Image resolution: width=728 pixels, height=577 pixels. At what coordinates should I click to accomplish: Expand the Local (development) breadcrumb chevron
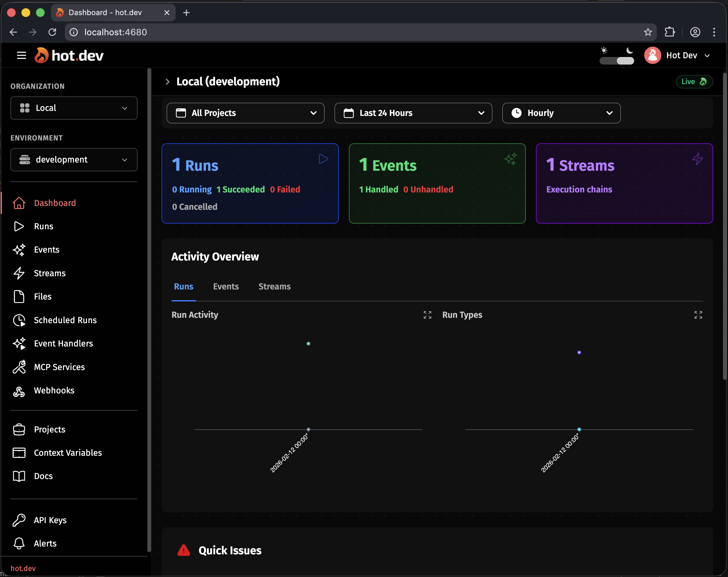pos(168,82)
